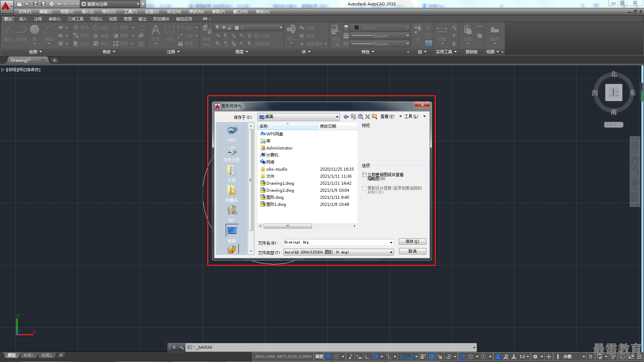
Task: Create a new folder in save dialog
Action: 374,117
